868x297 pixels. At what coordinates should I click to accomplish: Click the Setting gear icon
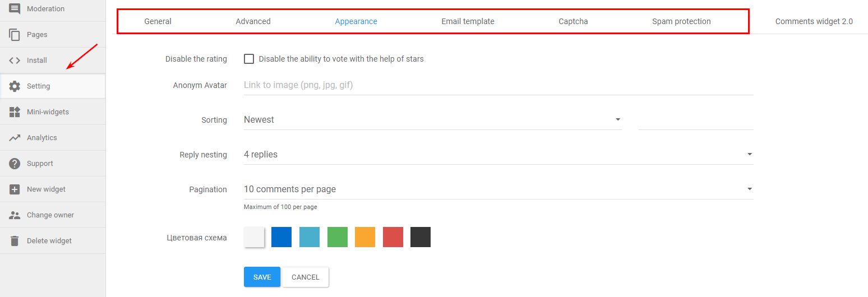[15, 86]
